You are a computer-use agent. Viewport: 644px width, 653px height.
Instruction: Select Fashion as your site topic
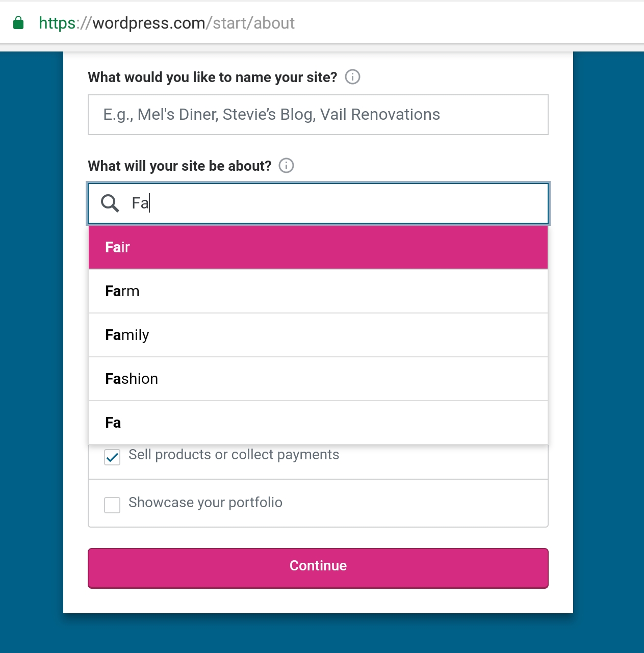318,379
